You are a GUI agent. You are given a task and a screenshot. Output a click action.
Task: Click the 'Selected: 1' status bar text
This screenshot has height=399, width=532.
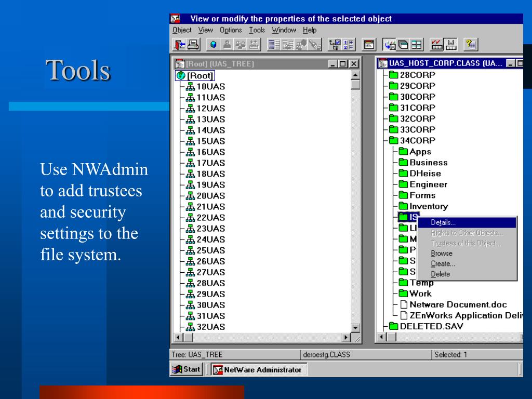click(451, 354)
